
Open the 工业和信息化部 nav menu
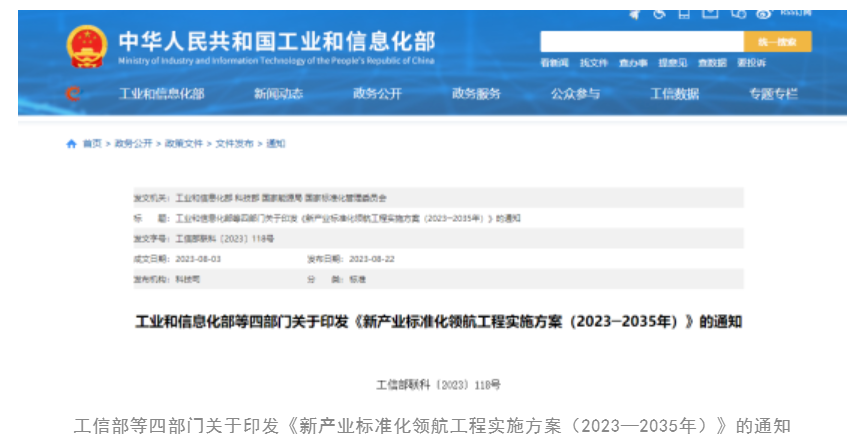(x=162, y=94)
